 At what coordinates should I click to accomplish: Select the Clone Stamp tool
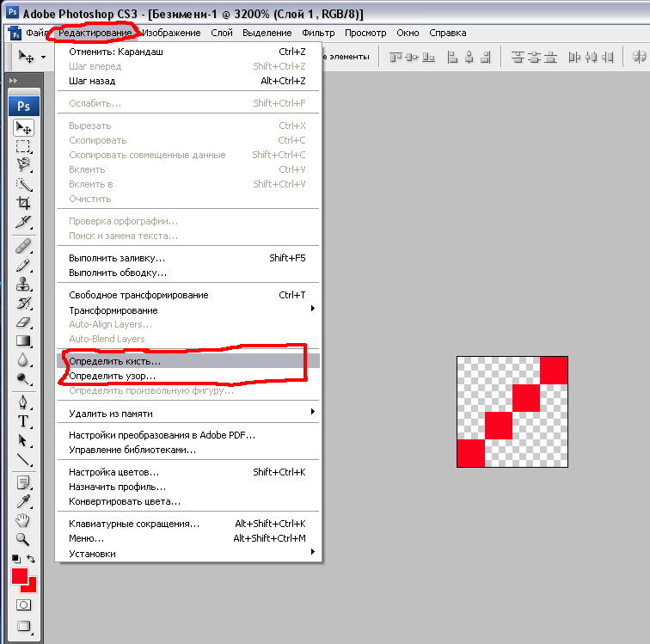[x=23, y=284]
